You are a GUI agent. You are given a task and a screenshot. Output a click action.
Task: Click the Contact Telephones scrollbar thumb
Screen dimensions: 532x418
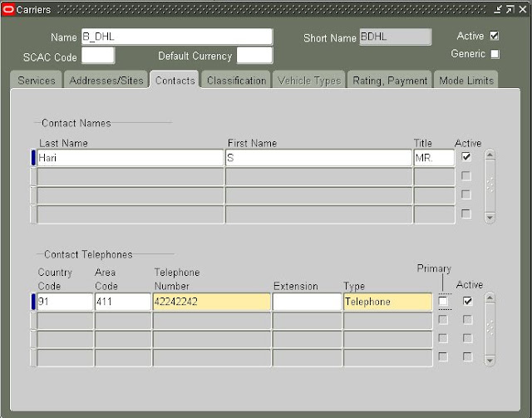tap(490, 329)
